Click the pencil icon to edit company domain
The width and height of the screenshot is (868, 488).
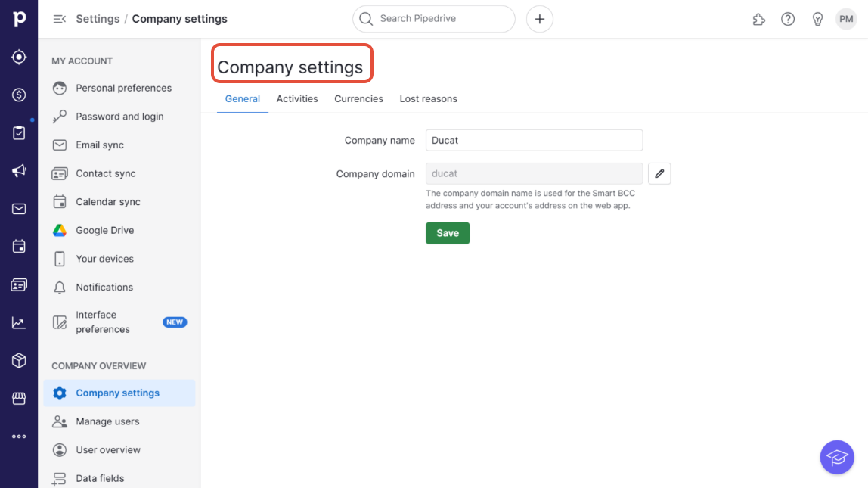pos(659,173)
